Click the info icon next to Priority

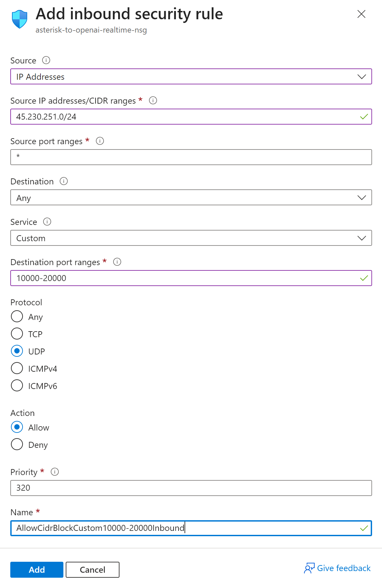tap(55, 472)
